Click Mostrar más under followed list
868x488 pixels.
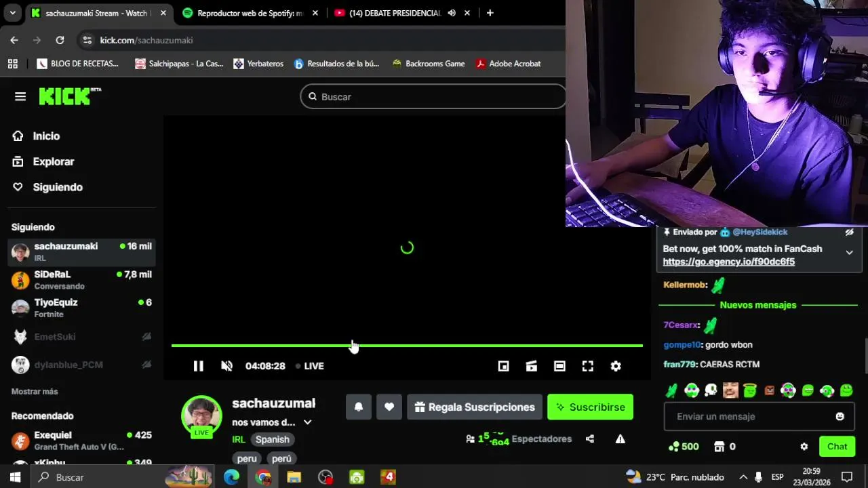pos(35,392)
